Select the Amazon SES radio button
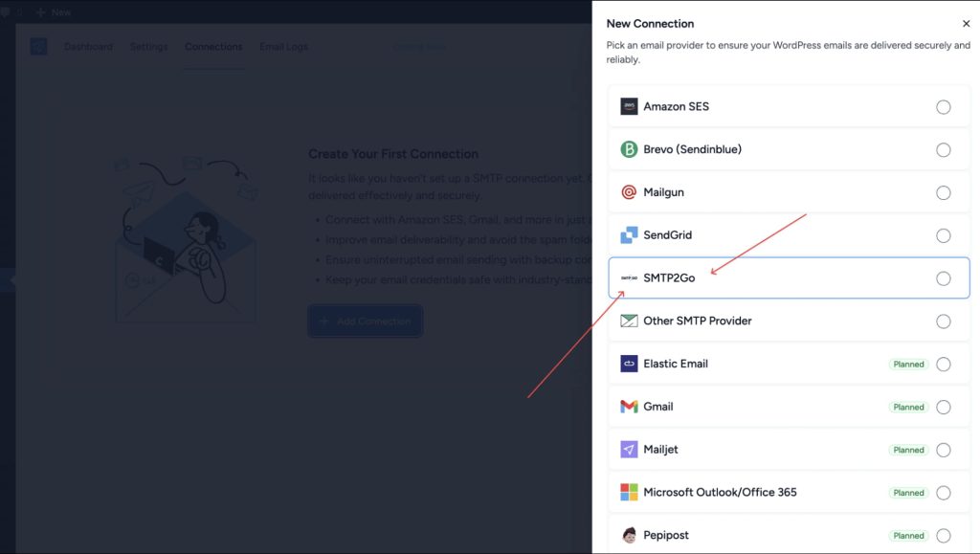The image size is (980, 554). 943,107
